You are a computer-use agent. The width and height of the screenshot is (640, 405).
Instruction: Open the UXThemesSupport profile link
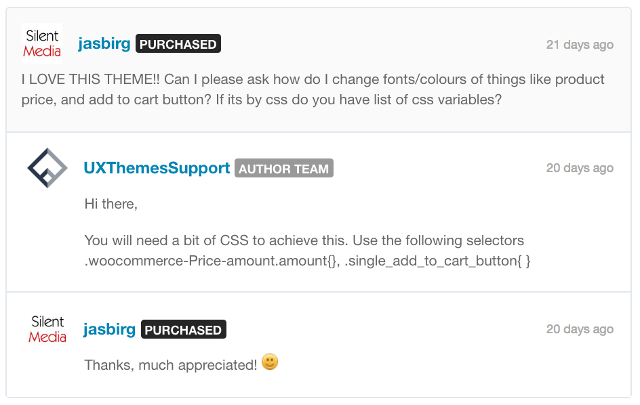point(157,168)
